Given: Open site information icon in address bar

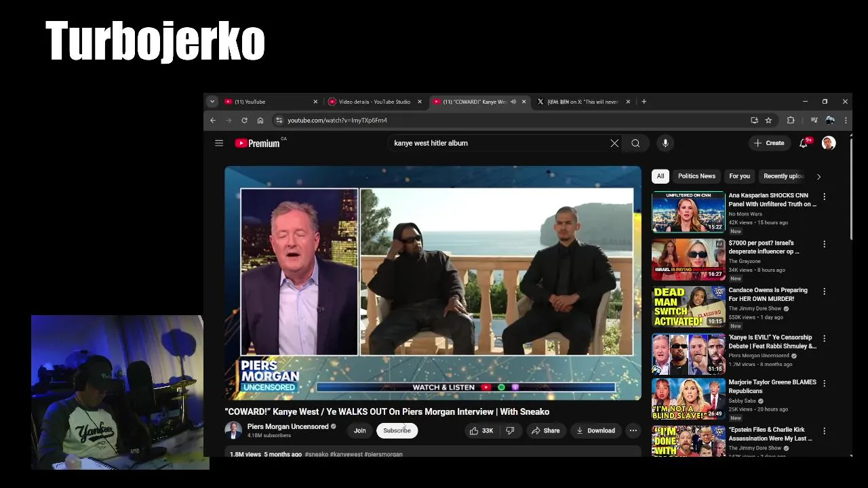Looking at the screenshot, I should click(x=278, y=120).
